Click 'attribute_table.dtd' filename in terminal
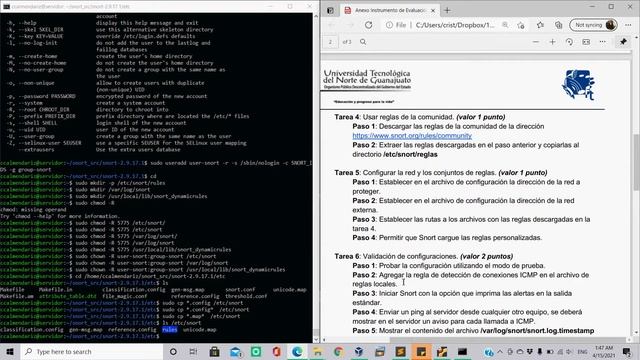This screenshot has width=640, height=360. point(68,296)
